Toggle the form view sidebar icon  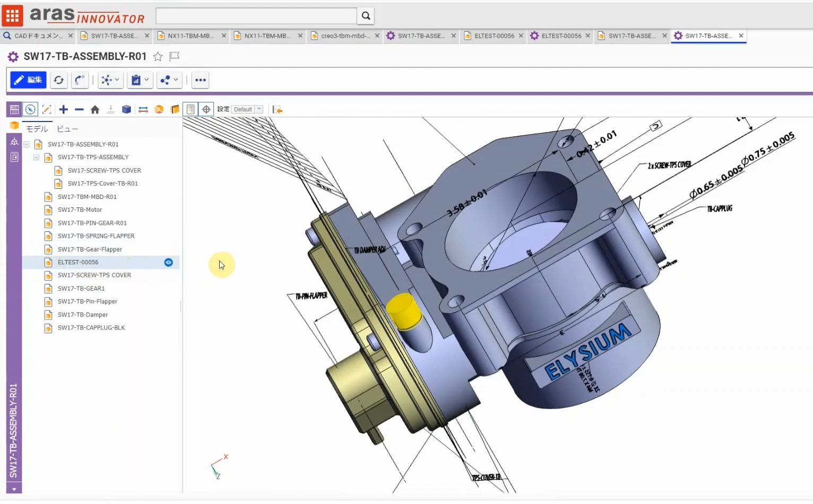pyautogui.click(x=14, y=109)
